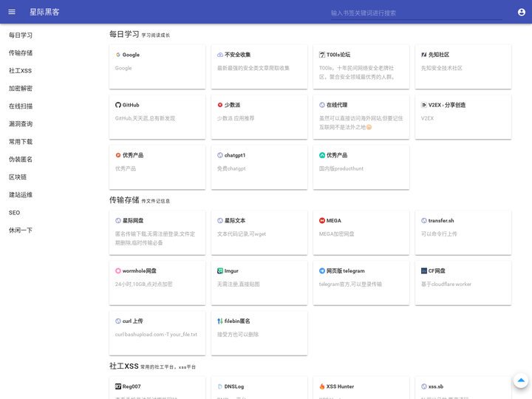
Task: Open 加密解密 sidebar category
Action: click(x=21, y=89)
